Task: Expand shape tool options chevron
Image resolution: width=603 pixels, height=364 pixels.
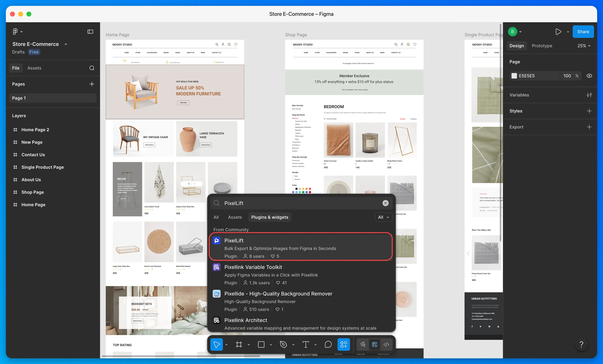Action: (x=271, y=345)
